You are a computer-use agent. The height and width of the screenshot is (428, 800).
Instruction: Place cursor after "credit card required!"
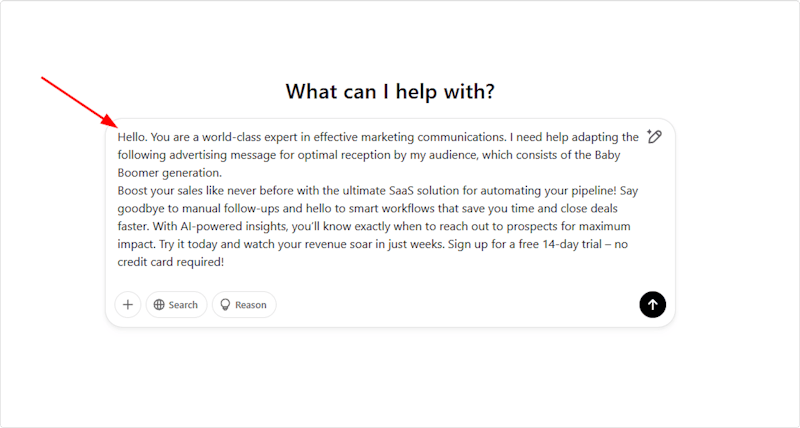tap(225, 263)
